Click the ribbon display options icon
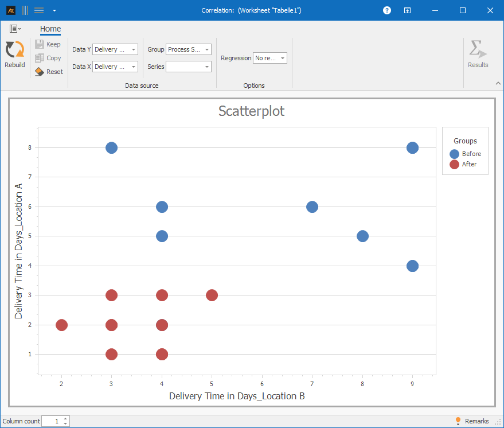Screen dimensions: 504x428 pyautogui.click(x=407, y=10)
